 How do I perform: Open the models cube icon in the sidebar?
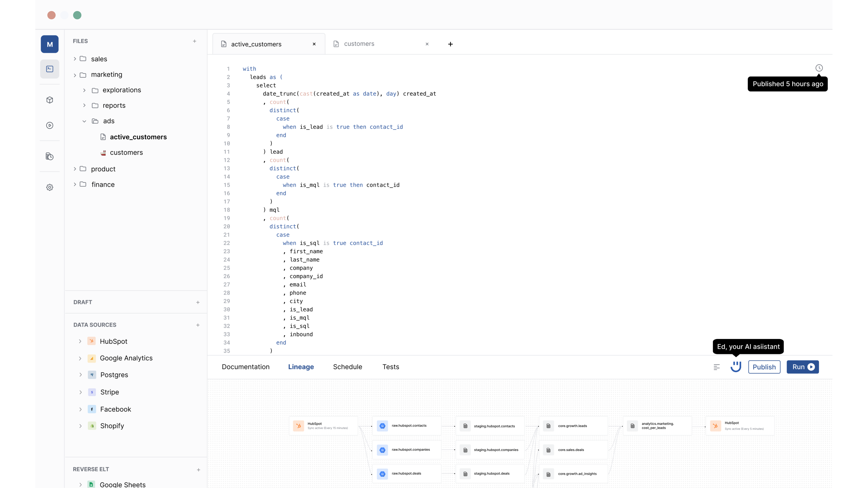coord(50,100)
